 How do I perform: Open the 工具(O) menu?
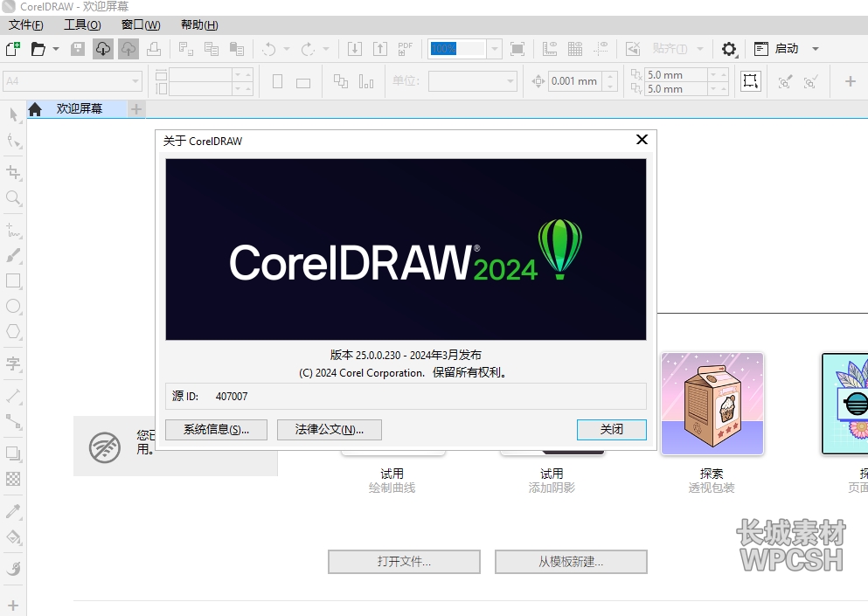(82, 25)
